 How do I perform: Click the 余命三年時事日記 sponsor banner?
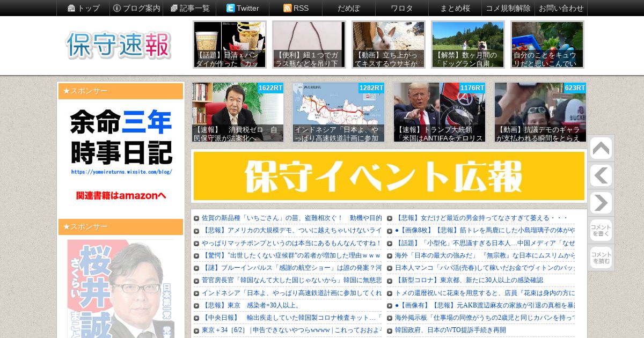(121, 157)
